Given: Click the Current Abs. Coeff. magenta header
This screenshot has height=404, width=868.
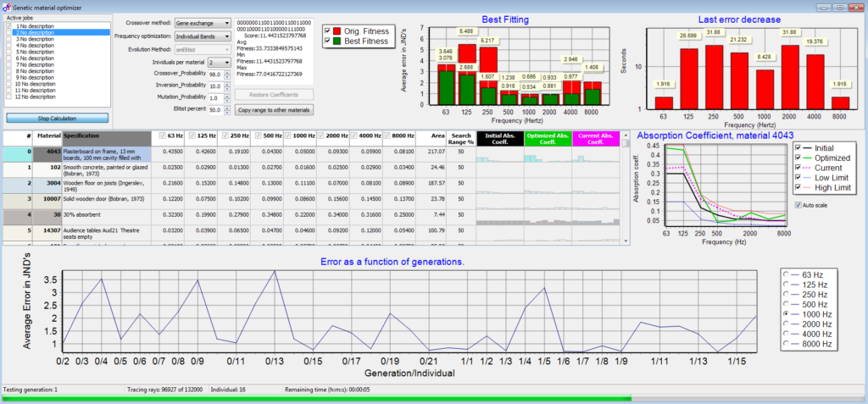Looking at the screenshot, I should (x=595, y=138).
